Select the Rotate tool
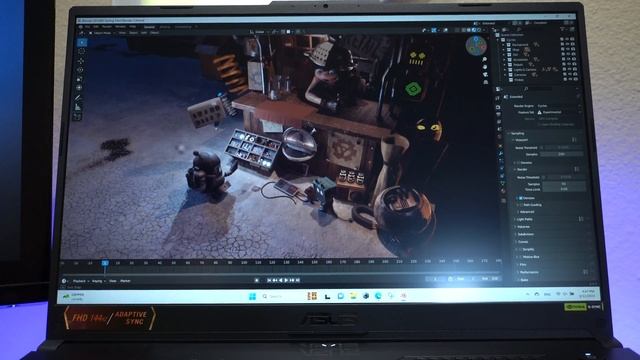 tap(81, 70)
